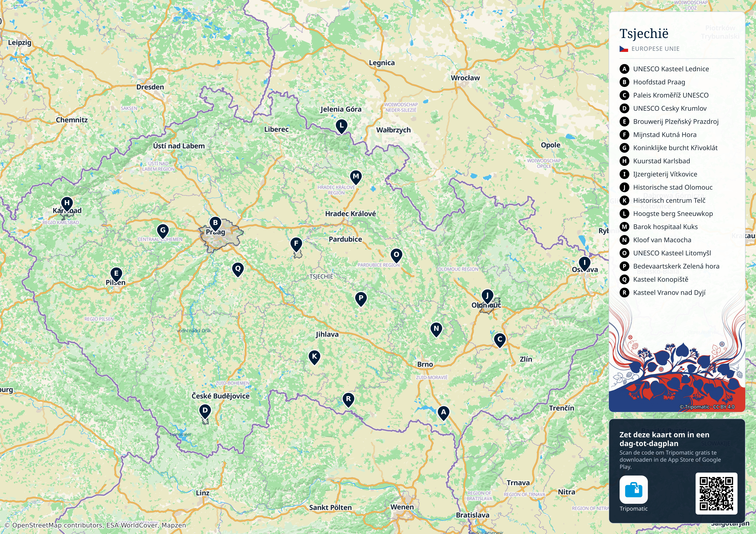Viewport: 756px width, 534px height.
Task: Click the 'Tsjechië' title in the legend panel
Action: point(644,34)
